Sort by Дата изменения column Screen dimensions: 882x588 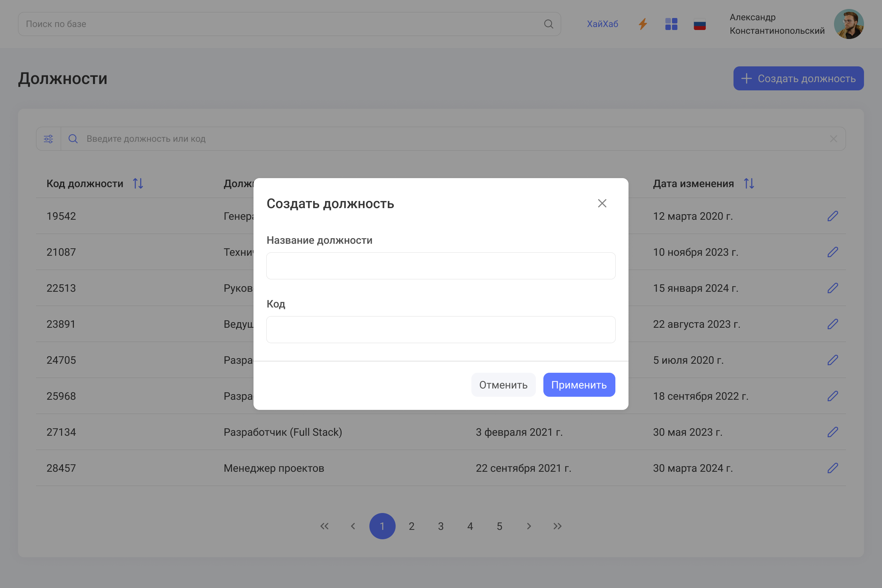tap(749, 183)
